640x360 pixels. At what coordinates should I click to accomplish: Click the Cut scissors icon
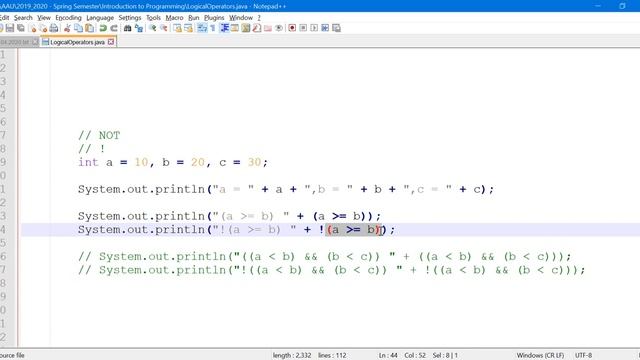click(x=67, y=28)
